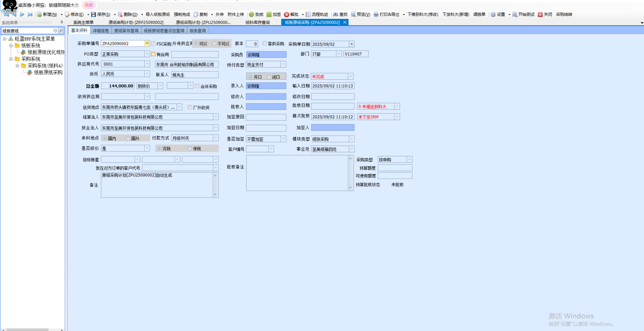
Task: Click the 保存(S) floppy disk icon
Action: [x=94, y=14]
